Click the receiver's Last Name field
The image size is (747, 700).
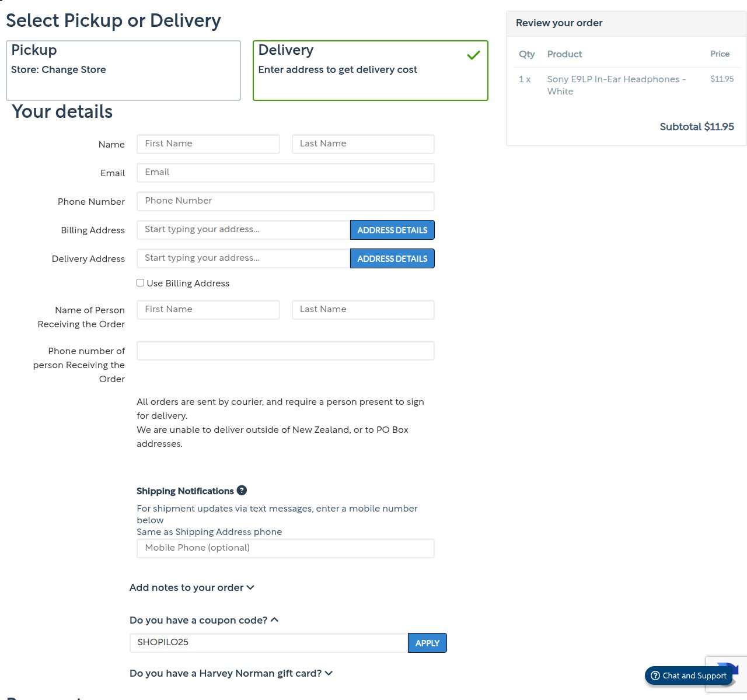pos(363,310)
